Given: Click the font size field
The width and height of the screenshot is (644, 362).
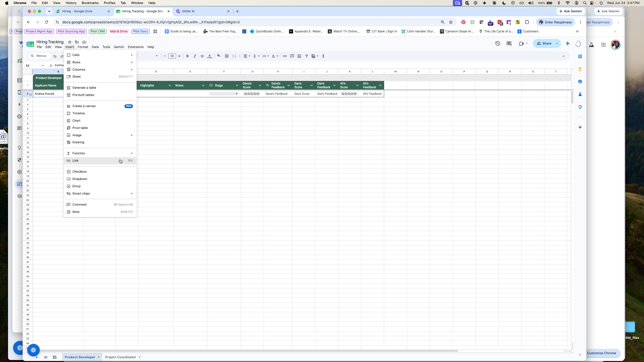Looking at the screenshot, I should [172, 56].
